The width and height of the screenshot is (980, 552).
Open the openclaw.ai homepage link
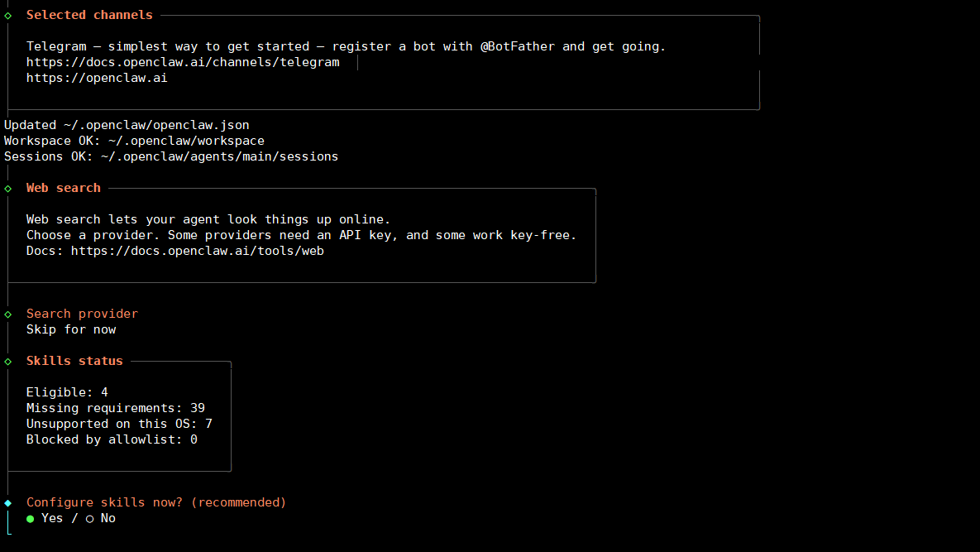(x=96, y=78)
